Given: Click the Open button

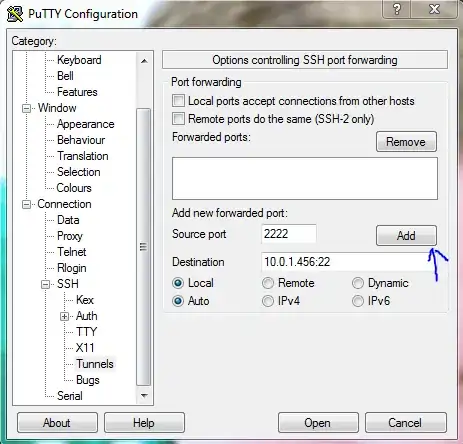Looking at the screenshot, I should click(318, 423).
